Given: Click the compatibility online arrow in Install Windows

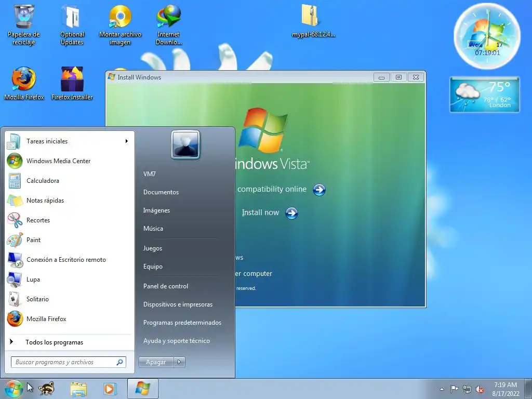Looking at the screenshot, I should click(x=319, y=190).
